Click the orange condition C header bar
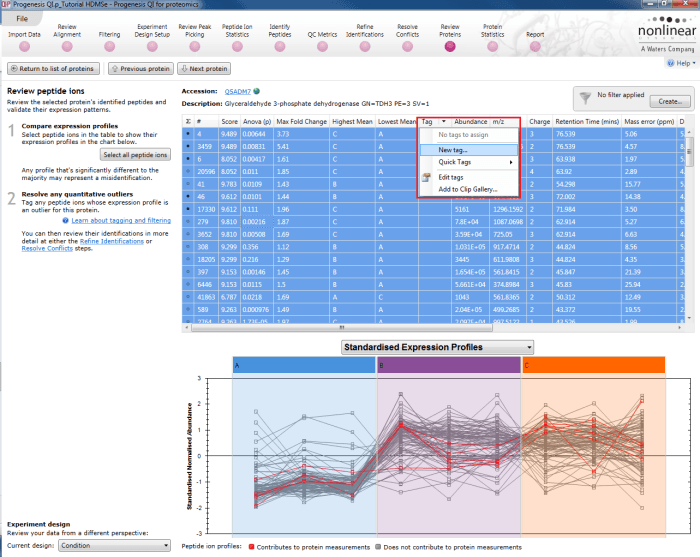The image size is (700, 557). point(593,365)
